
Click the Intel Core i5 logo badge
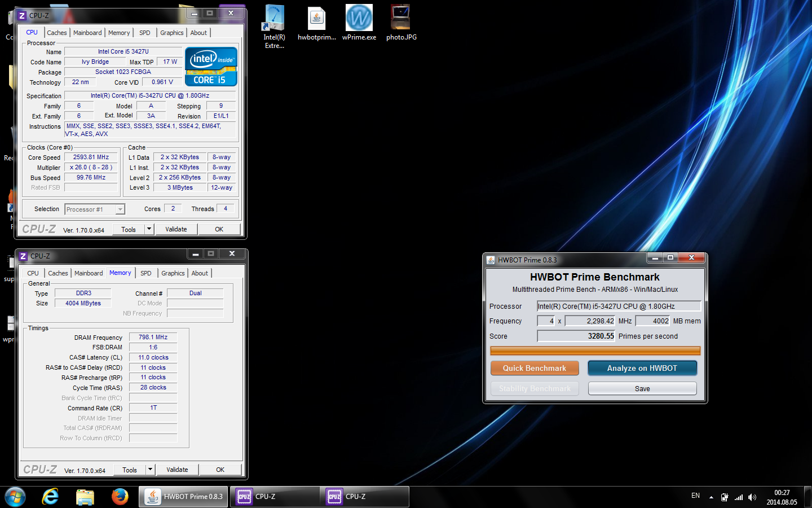tap(211, 67)
